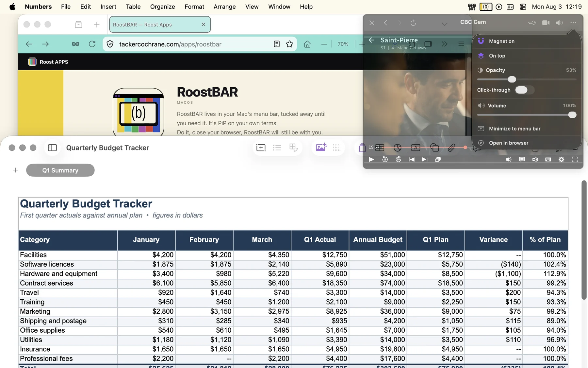Screen dimensions: 588x368
Task: Open video settings gear in the player
Action: [x=561, y=159]
